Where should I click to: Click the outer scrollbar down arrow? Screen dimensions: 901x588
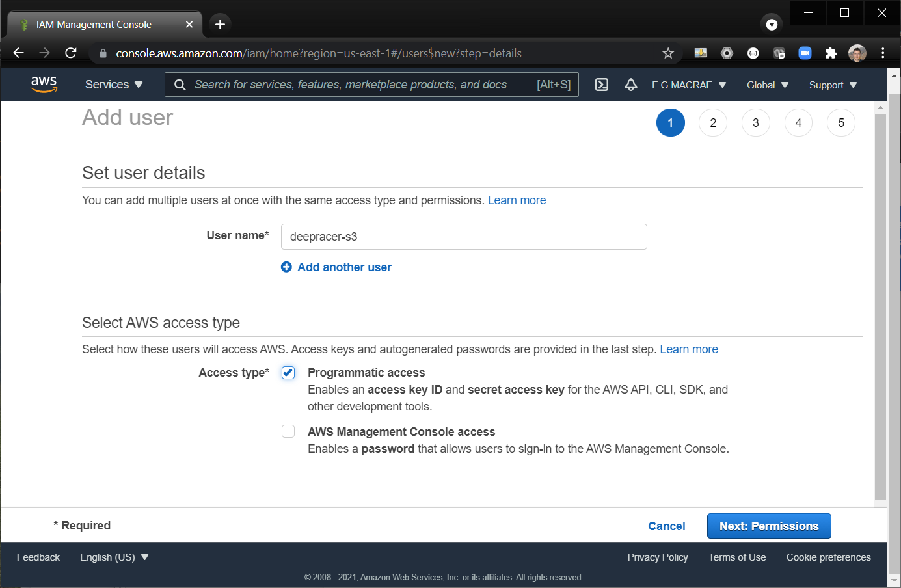coord(894,580)
